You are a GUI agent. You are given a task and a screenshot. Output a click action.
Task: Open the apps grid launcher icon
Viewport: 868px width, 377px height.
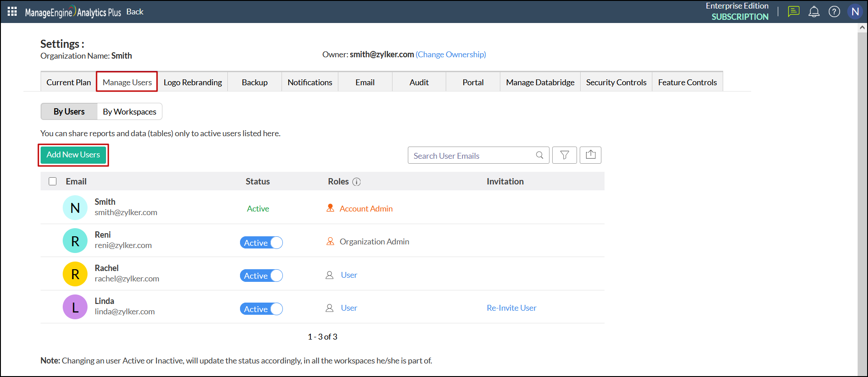tap(12, 12)
